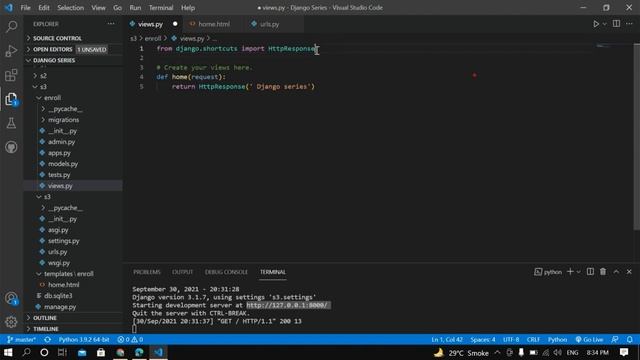Expand the migrations folder
Image resolution: width=640 pixels, height=360 pixels.
[x=73, y=120]
